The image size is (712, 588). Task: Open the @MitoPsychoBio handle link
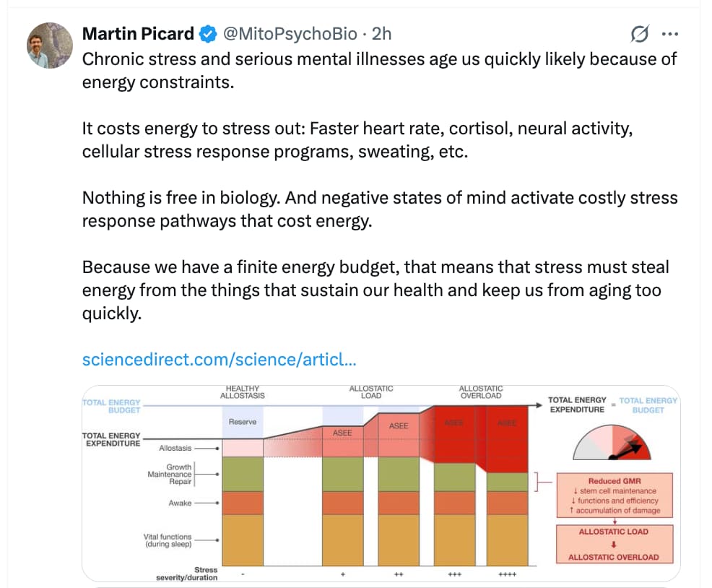[290, 34]
